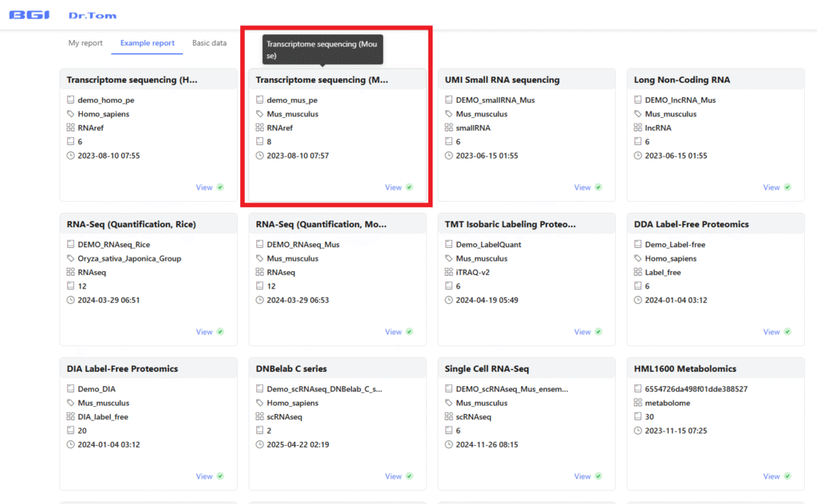Viewport: 817px width, 504px height.
Task: Click TMT Isobaric Labeling card title
Action: (x=510, y=224)
